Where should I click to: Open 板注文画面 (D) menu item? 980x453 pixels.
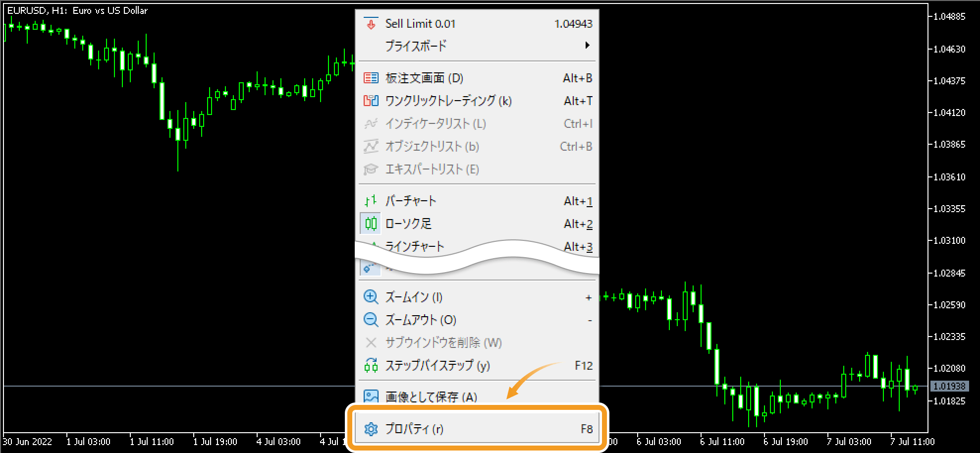pyautogui.click(x=478, y=78)
